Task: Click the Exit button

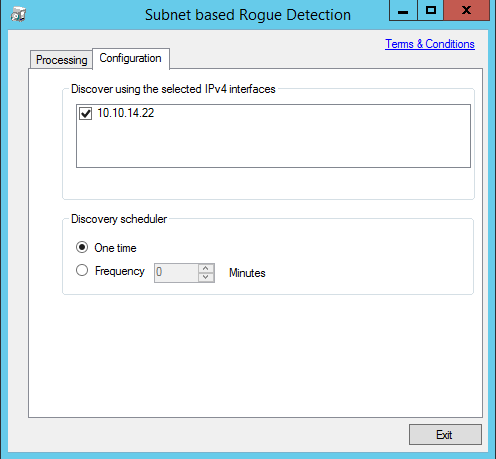Action: click(445, 434)
